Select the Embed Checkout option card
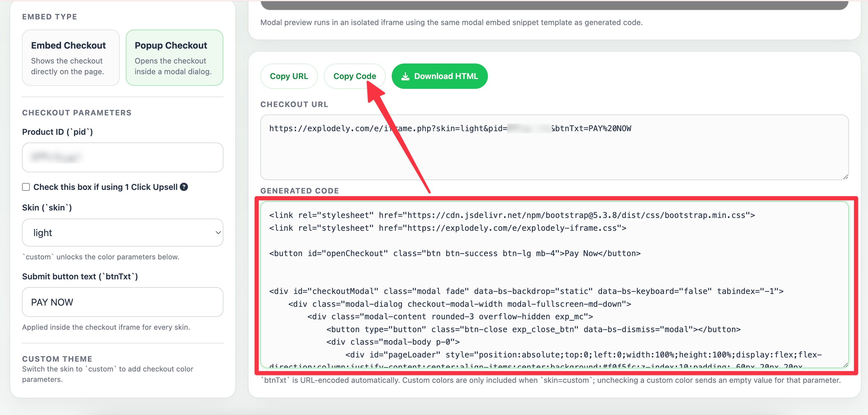 [71, 58]
